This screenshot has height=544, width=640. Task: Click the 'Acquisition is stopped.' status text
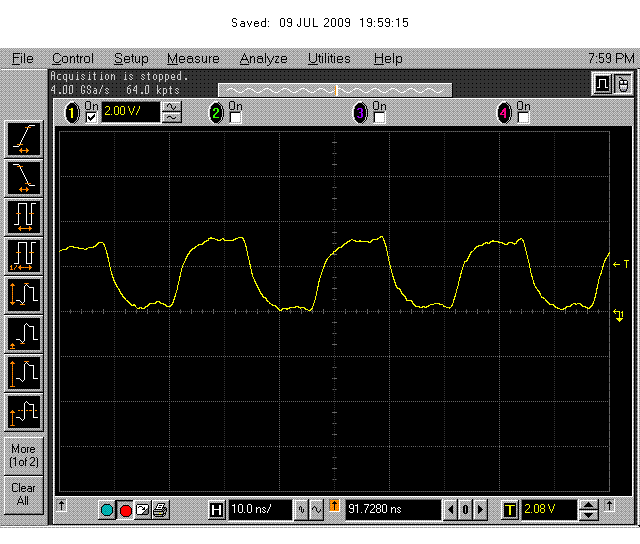[x=119, y=76]
